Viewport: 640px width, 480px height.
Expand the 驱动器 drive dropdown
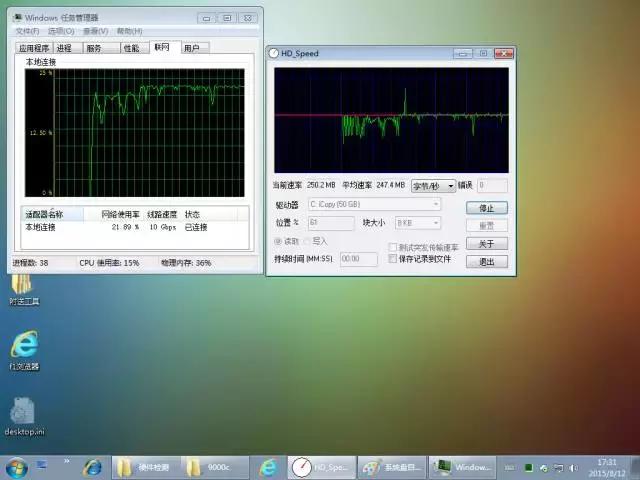(375, 205)
